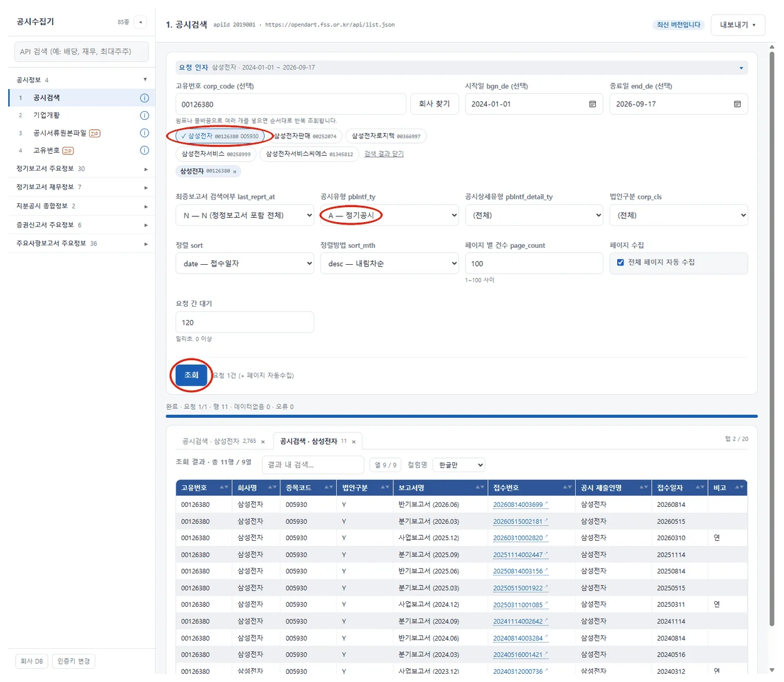Click info icon next to 고유번호 ZIP

(144, 151)
